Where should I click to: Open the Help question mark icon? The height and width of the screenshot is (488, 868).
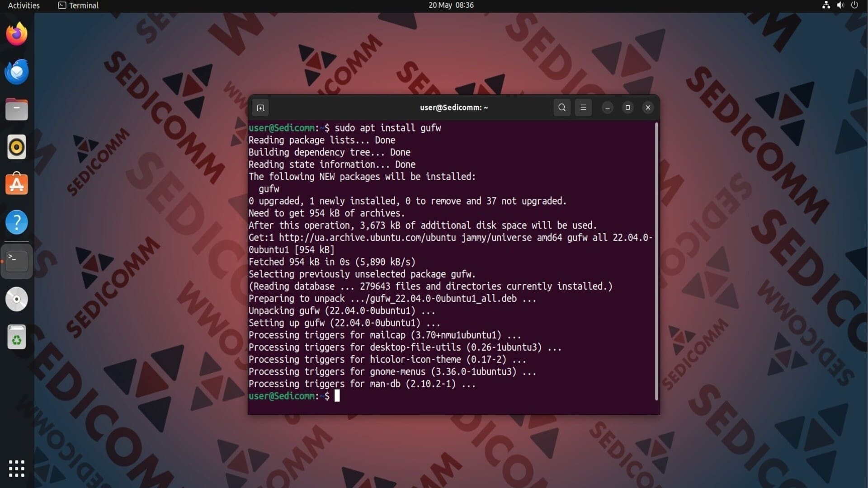click(17, 222)
